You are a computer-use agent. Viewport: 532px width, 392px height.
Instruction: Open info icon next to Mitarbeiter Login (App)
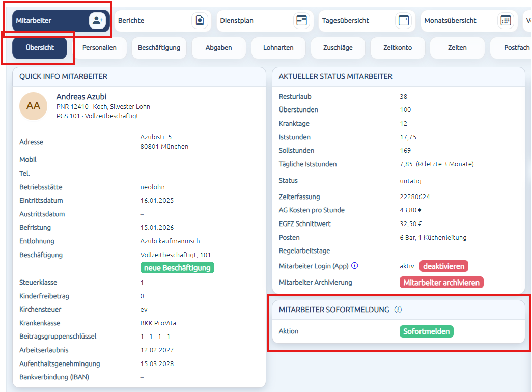pyautogui.click(x=354, y=266)
